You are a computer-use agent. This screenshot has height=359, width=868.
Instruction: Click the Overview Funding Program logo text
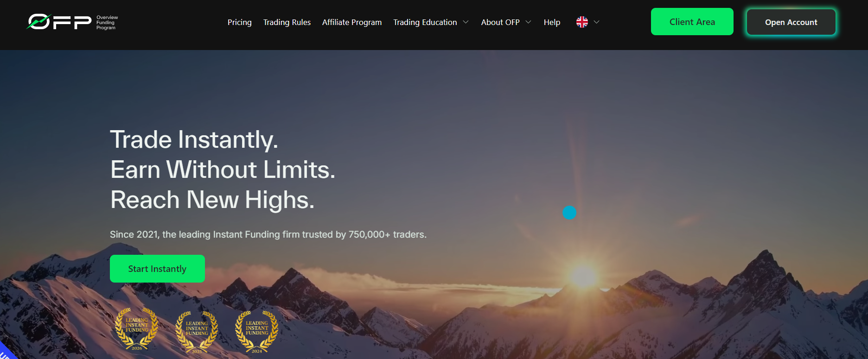tap(107, 22)
